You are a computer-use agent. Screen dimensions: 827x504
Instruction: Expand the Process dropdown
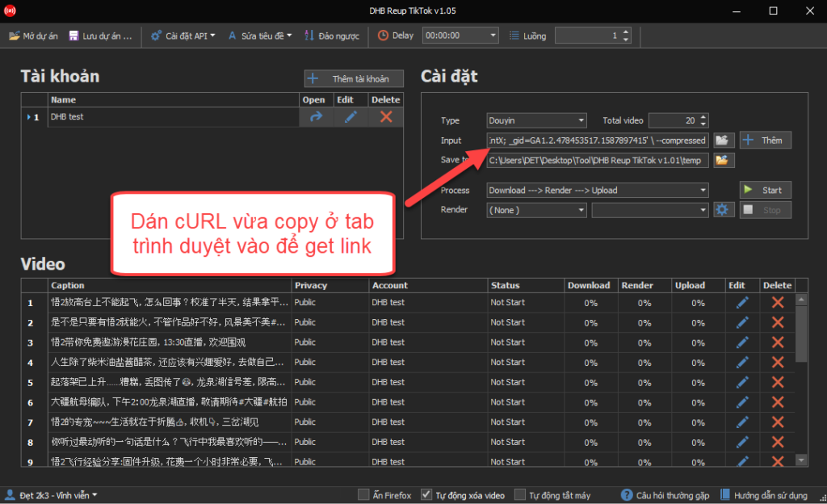[598, 191]
